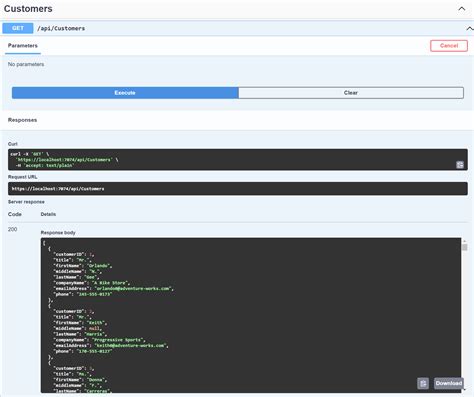
Task: Click the curl command code block
Action: (238, 160)
